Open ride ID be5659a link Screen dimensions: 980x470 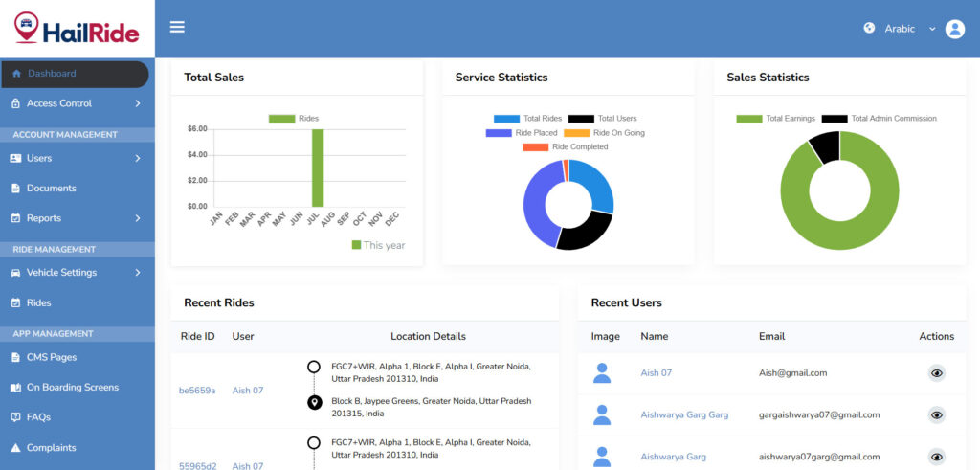point(197,391)
